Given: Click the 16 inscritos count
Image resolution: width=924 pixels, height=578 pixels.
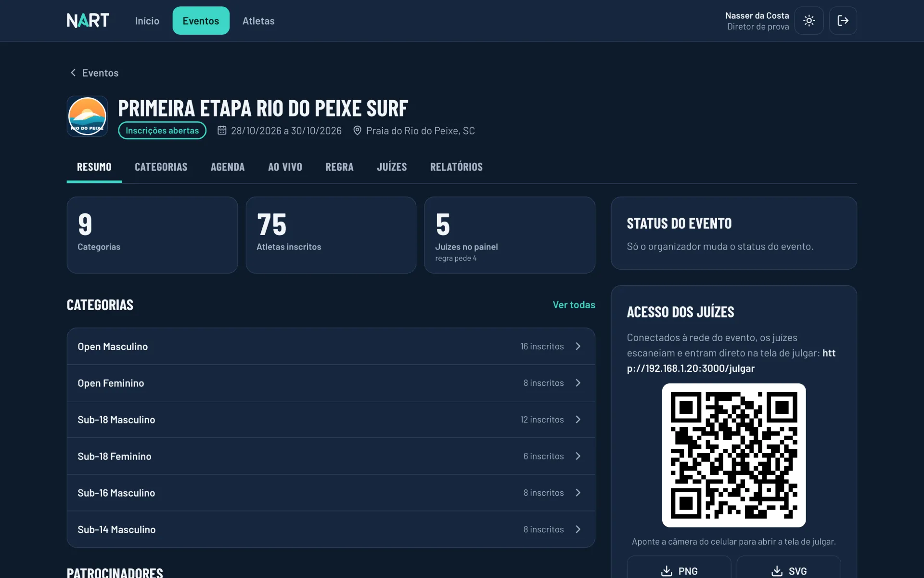Looking at the screenshot, I should click(542, 346).
